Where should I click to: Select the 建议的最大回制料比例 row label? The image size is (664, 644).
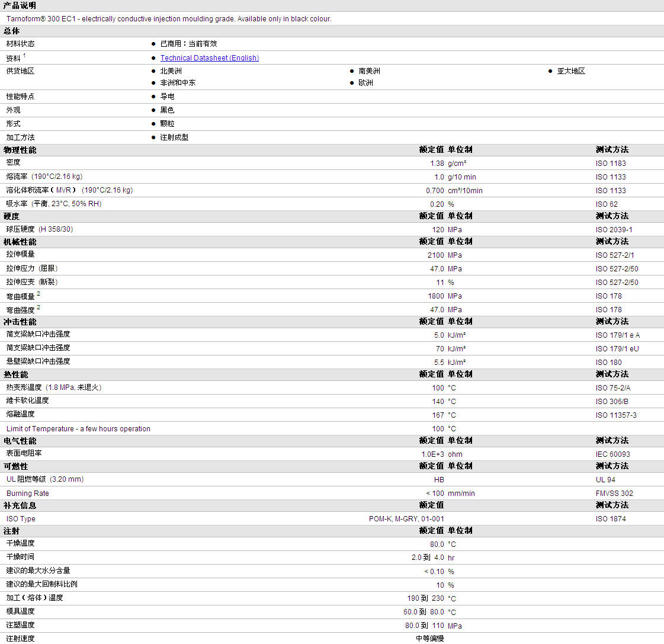pos(42,584)
